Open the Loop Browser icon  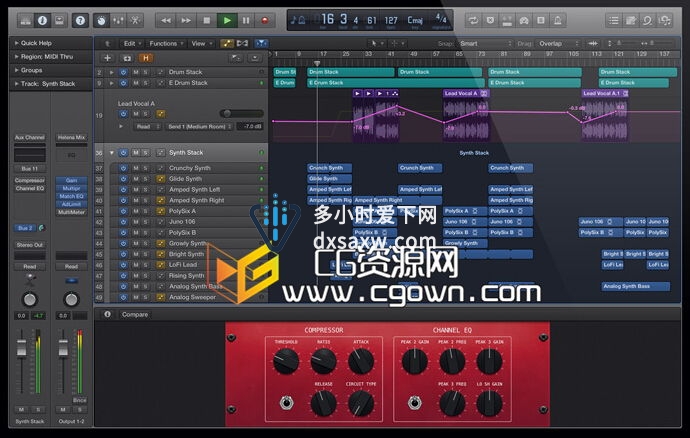point(647,20)
